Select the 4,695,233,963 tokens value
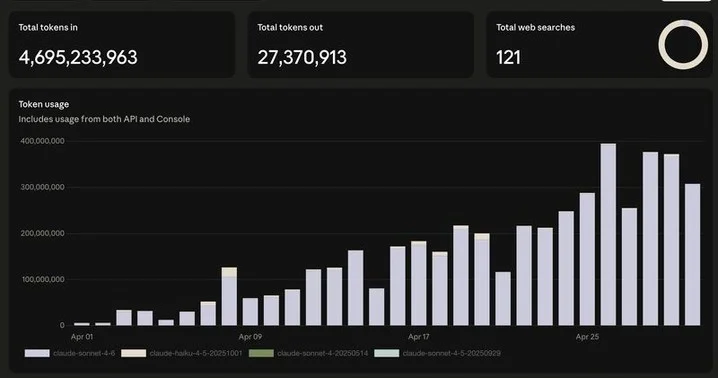Screen dimensions: 718x378 78,57
